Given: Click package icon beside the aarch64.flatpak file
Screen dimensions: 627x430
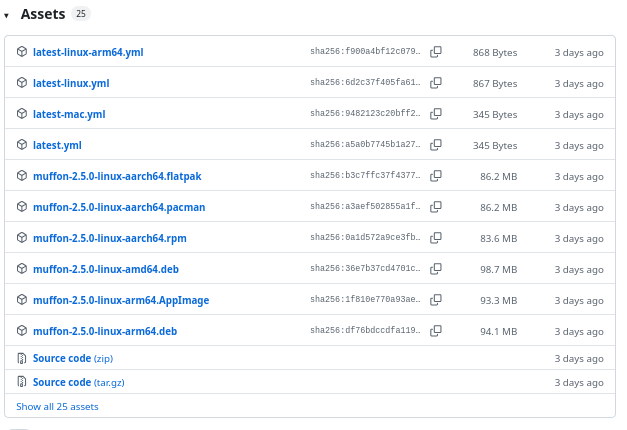Looking at the screenshot, I should 22,176.
